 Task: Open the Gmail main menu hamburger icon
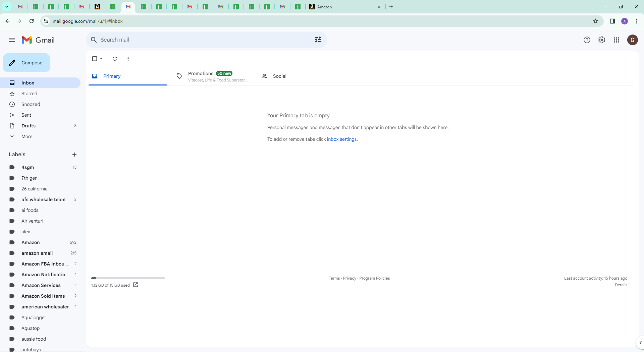[12, 40]
